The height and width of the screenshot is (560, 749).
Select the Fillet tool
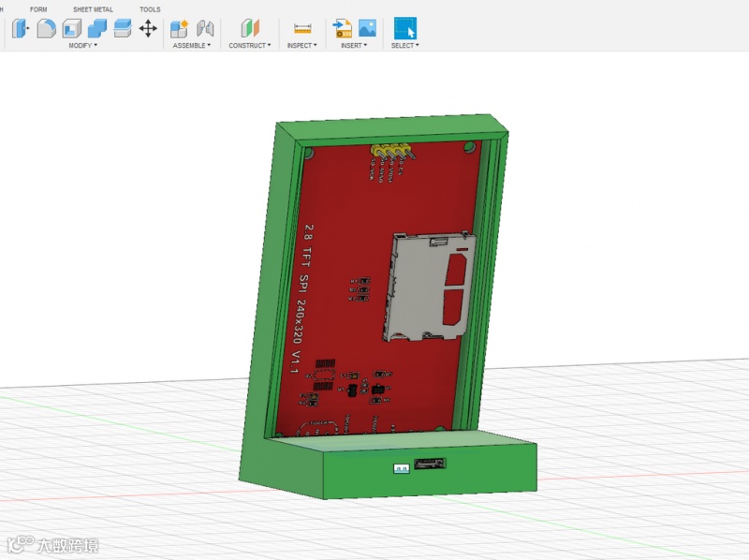coord(46,28)
